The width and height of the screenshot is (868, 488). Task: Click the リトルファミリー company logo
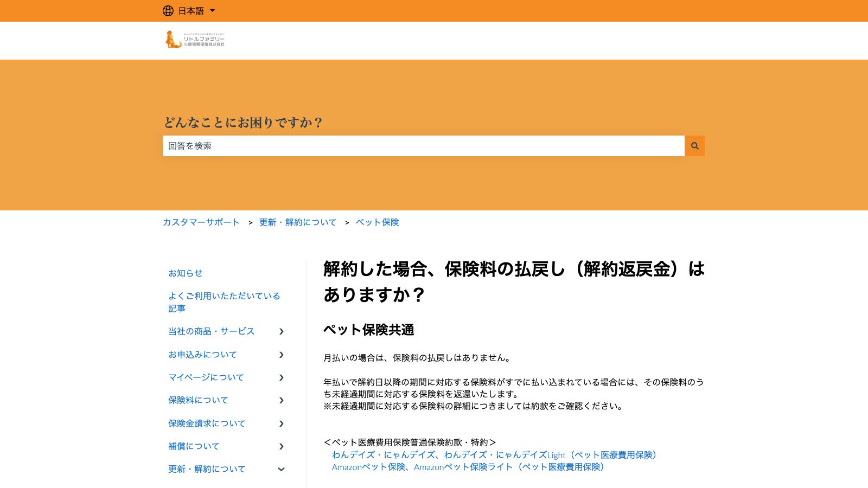195,40
